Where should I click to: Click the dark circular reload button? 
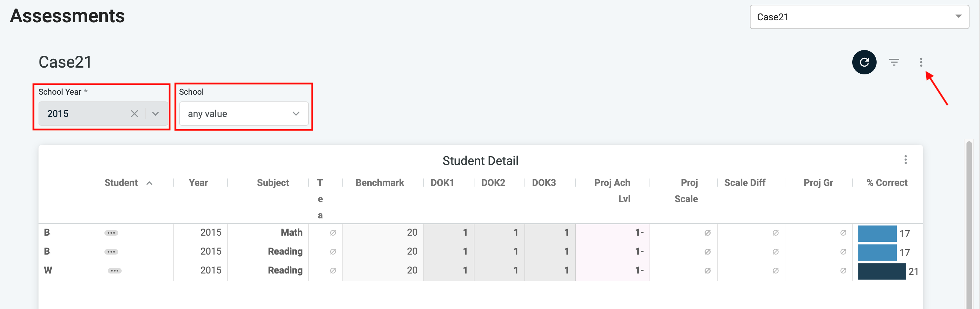[864, 62]
